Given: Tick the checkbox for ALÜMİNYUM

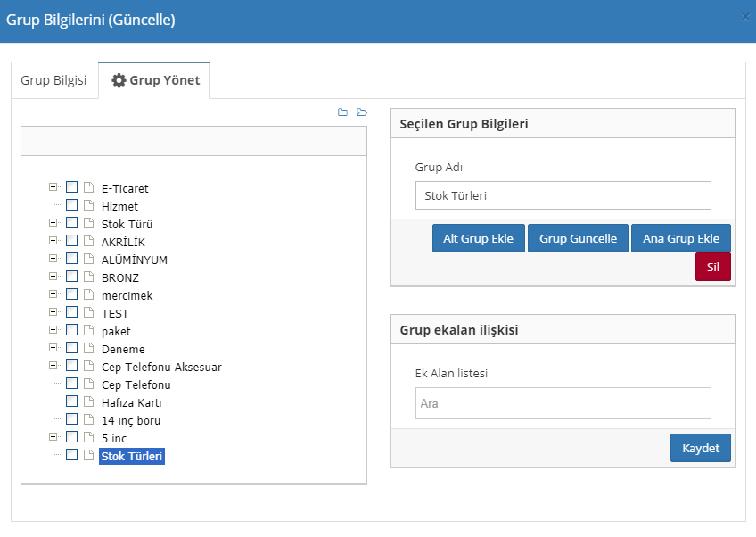Looking at the screenshot, I should point(72,259).
